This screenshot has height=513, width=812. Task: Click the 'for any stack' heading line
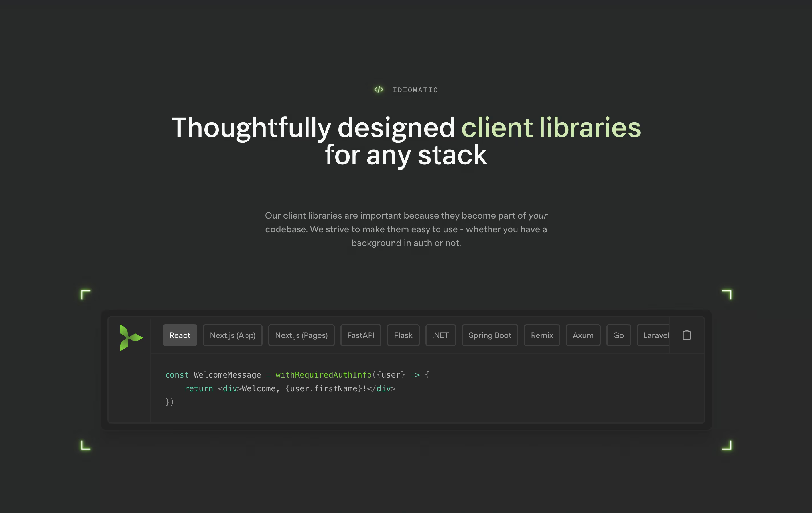406,155
